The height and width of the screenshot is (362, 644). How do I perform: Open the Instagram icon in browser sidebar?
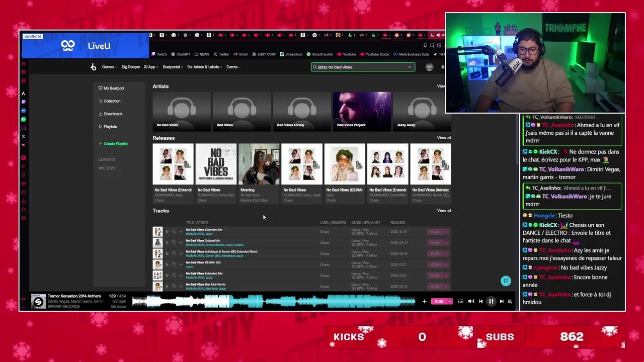23,128
